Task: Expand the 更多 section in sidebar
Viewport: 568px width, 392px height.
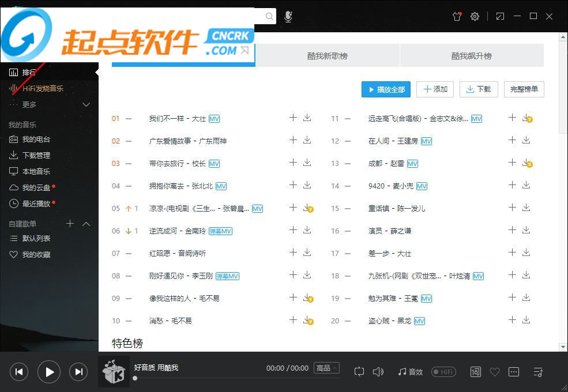Action: pyautogui.click(x=86, y=104)
